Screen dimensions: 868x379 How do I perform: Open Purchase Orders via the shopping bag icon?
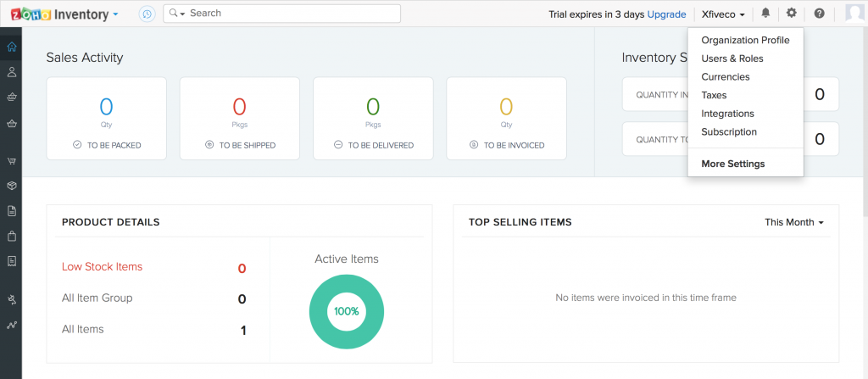coord(11,237)
